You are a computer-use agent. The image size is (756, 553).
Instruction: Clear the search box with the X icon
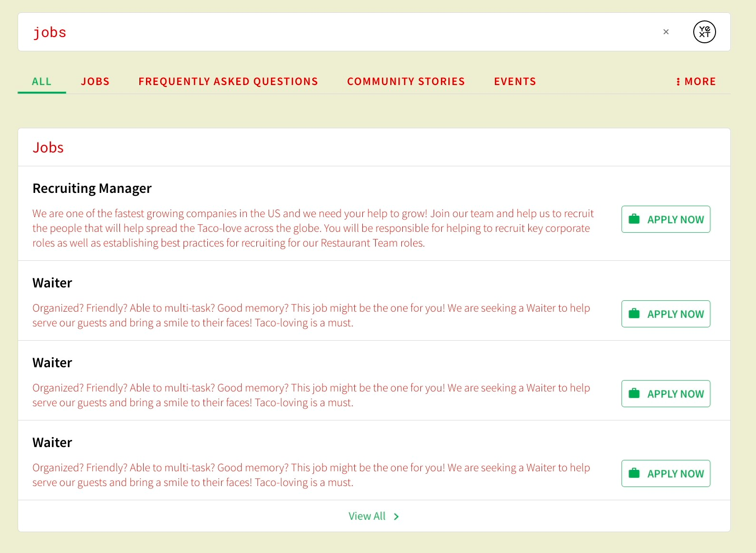pos(666,32)
